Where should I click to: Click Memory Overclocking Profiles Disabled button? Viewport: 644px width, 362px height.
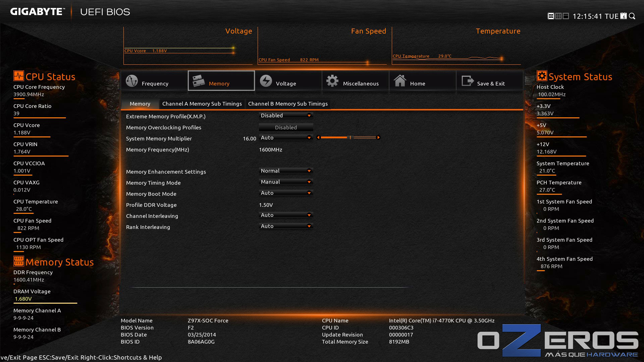point(286,127)
